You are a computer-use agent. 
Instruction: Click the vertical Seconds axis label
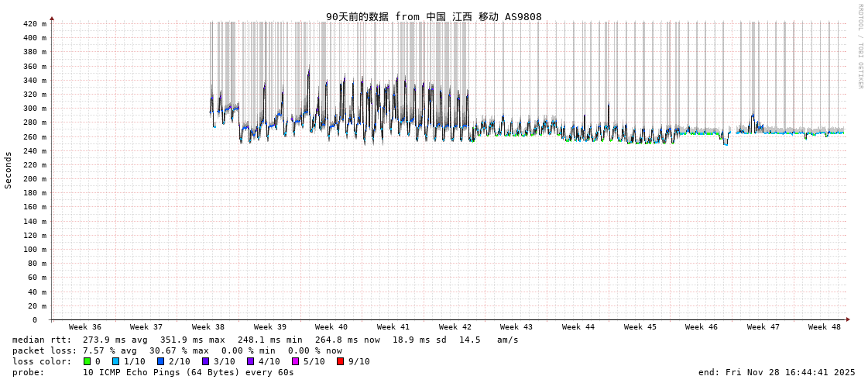pos(9,170)
